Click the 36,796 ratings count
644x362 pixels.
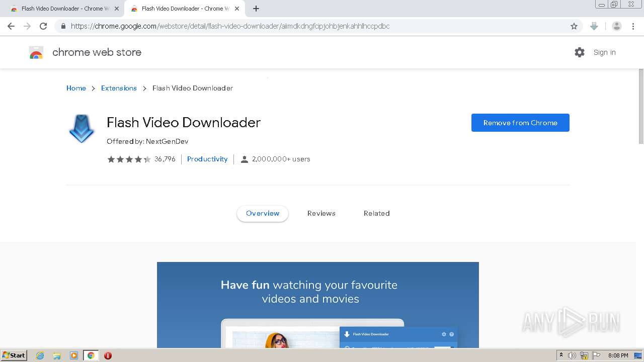pos(165,159)
